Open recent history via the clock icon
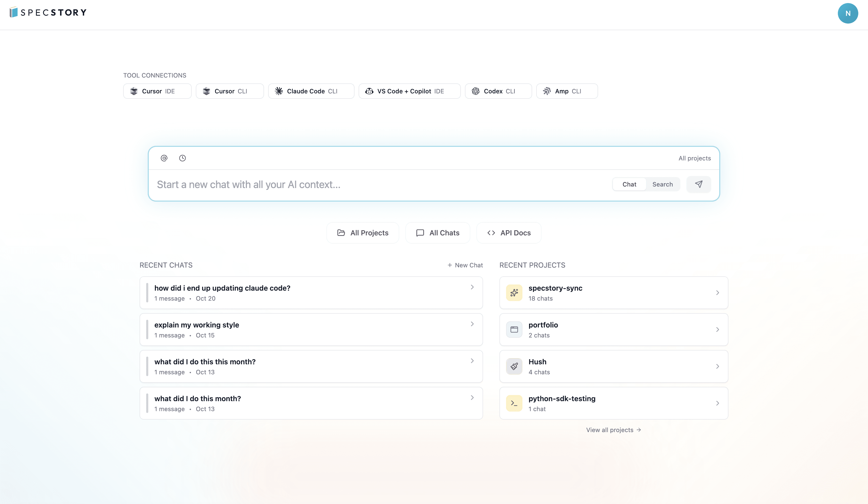 coord(182,158)
